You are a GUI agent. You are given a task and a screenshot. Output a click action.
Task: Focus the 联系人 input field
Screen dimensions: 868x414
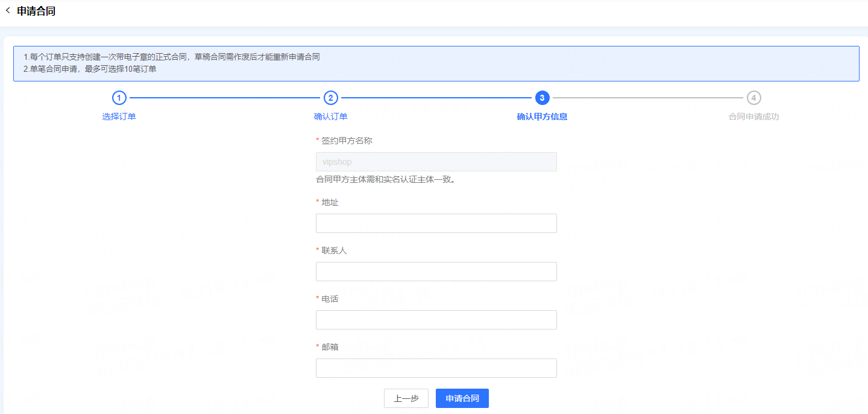click(436, 272)
